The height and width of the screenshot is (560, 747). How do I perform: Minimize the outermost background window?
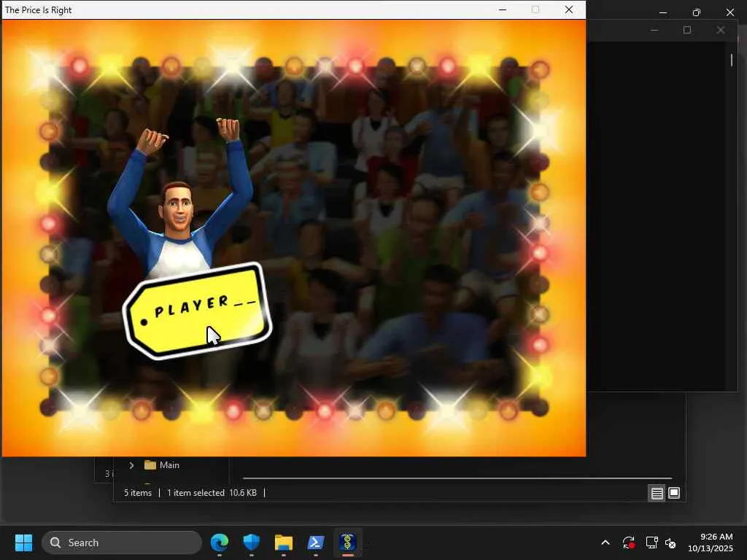663,12
